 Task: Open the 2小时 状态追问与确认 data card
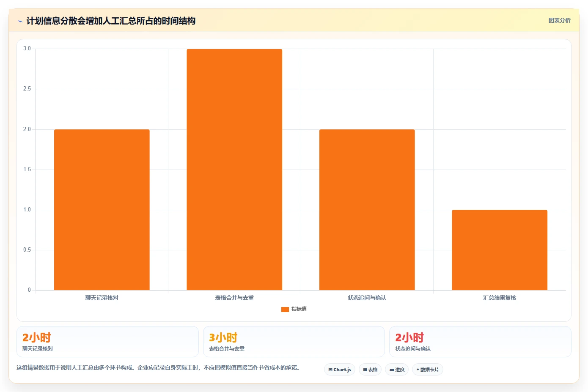(480, 342)
